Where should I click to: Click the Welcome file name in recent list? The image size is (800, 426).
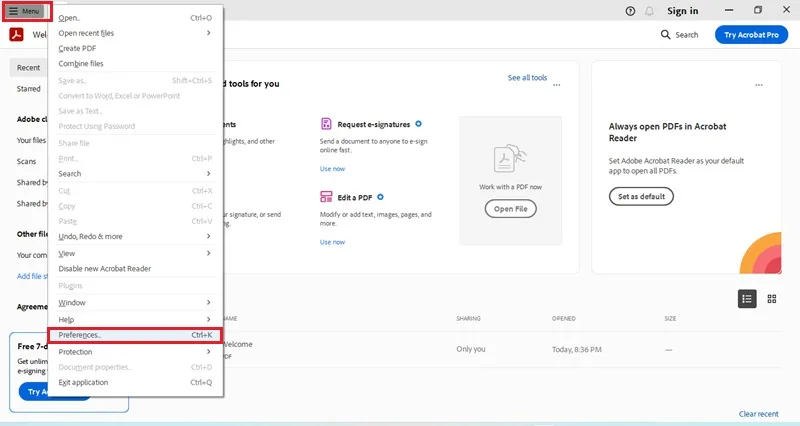238,344
